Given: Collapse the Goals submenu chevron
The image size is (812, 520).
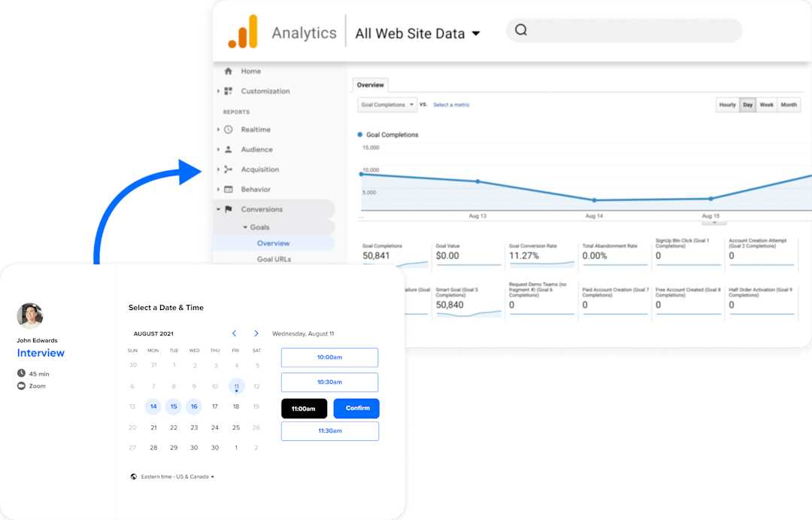Looking at the screenshot, I should point(245,227).
